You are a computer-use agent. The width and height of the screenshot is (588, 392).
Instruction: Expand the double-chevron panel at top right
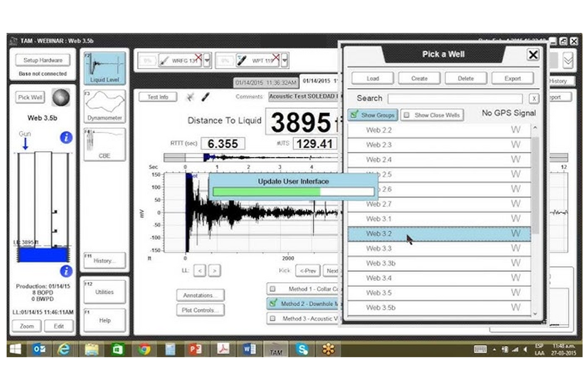(x=567, y=61)
